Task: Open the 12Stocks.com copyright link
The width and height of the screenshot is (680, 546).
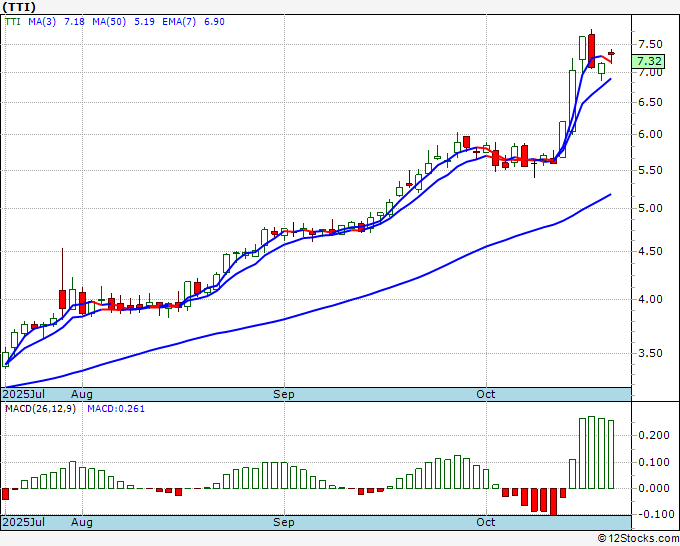Action: click(x=638, y=538)
